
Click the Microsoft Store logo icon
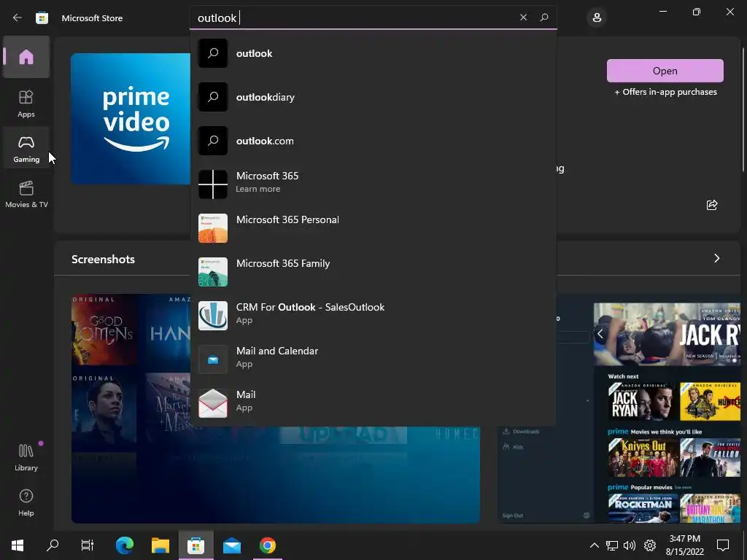coord(42,17)
